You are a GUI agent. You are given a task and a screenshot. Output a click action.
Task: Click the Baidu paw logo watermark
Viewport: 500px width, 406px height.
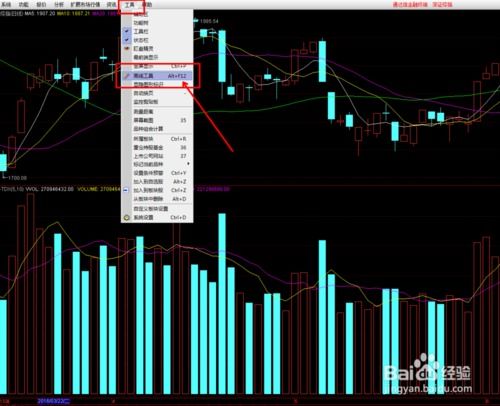click(x=424, y=367)
